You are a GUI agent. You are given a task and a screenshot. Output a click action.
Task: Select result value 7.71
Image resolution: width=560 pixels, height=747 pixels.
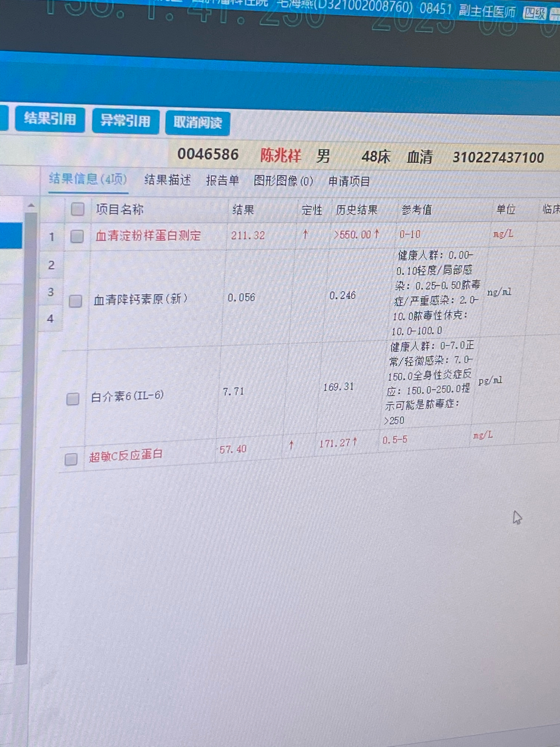(233, 392)
